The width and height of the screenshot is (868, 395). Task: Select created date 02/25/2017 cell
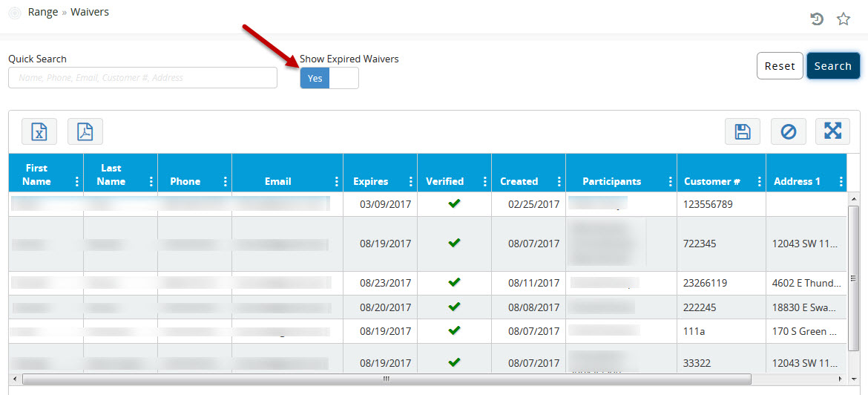[529, 204]
